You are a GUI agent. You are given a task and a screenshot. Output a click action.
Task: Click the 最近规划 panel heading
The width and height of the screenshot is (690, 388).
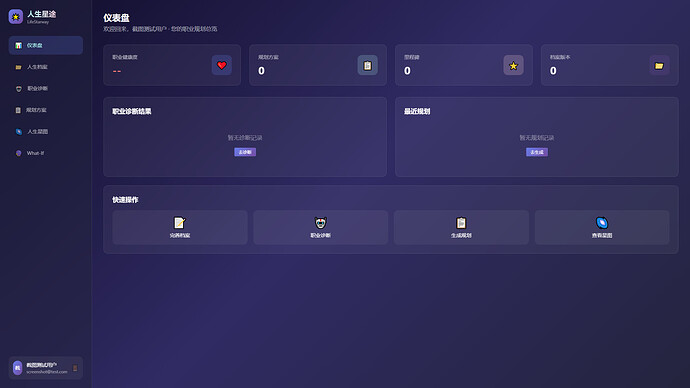417,111
